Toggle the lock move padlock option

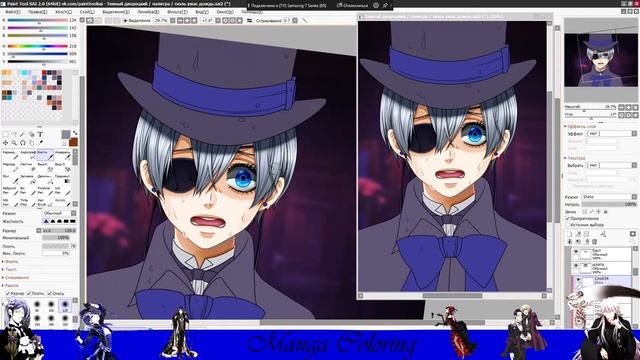click(x=606, y=211)
